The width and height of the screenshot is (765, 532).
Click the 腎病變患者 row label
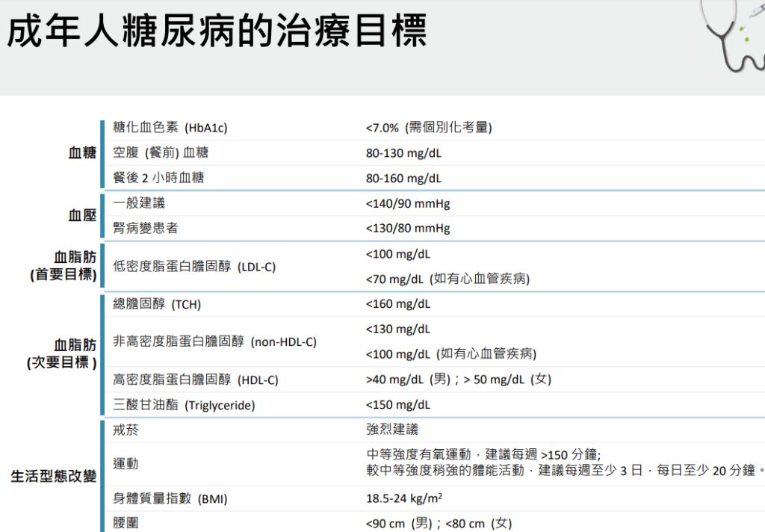tap(146, 229)
